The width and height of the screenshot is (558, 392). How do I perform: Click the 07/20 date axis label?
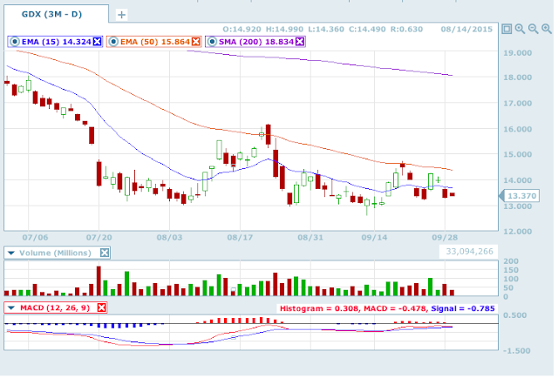point(99,237)
